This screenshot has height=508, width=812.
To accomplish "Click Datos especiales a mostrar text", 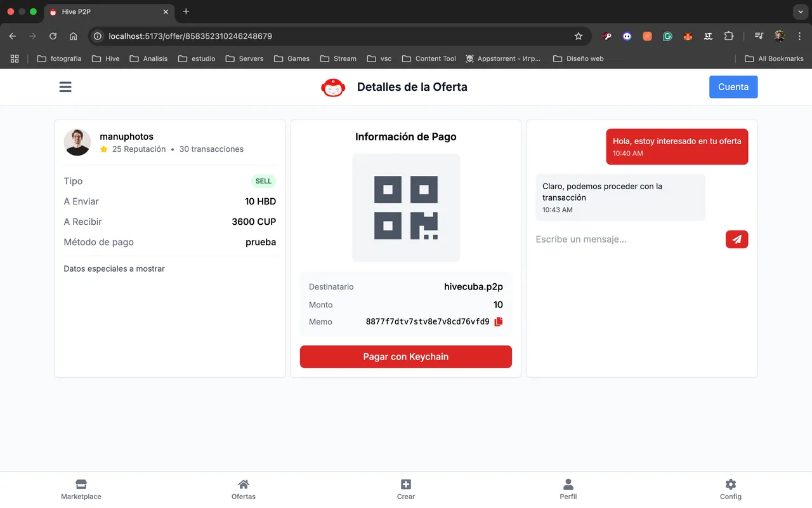I will tap(114, 269).
